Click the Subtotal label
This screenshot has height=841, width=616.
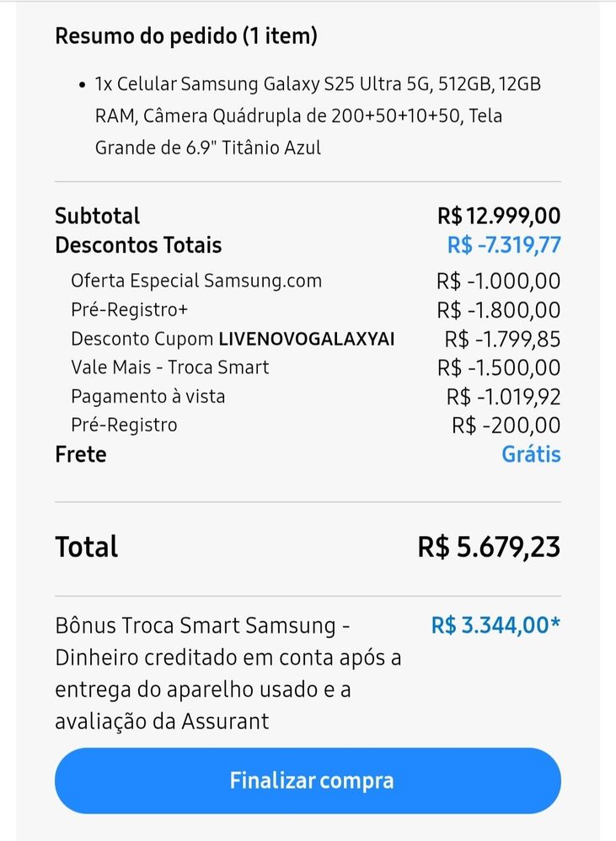pos(98,217)
